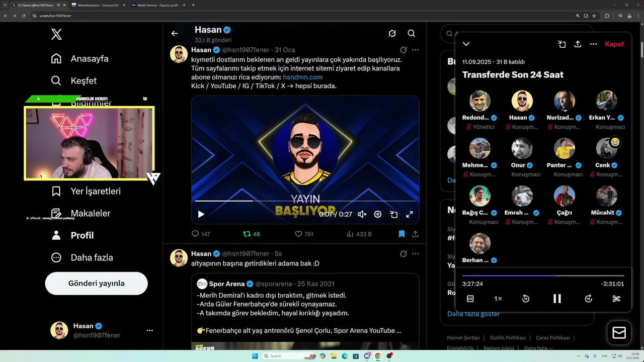Open more options on the 5s post
This screenshot has width=644, height=362.
(x=415, y=253)
